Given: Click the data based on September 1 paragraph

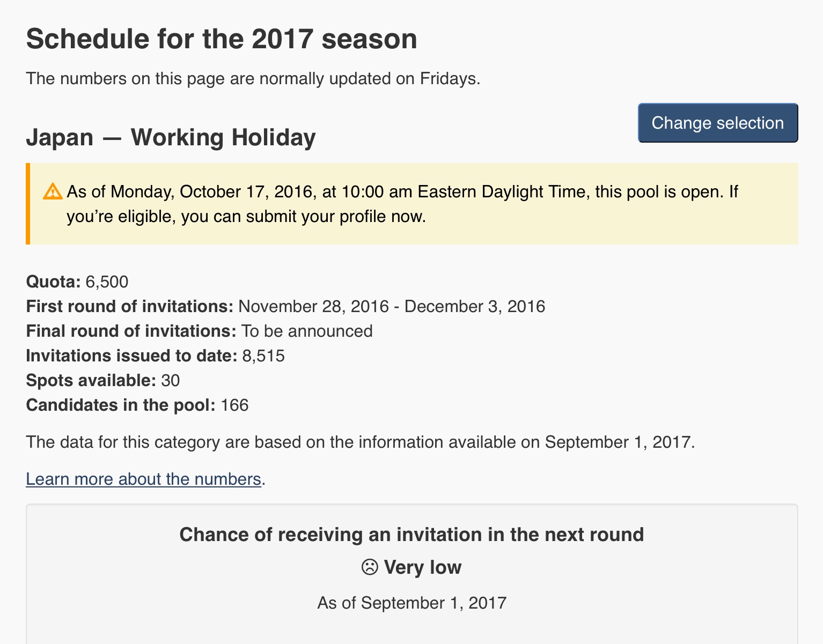Looking at the screenshot, I should pos(361,442).
